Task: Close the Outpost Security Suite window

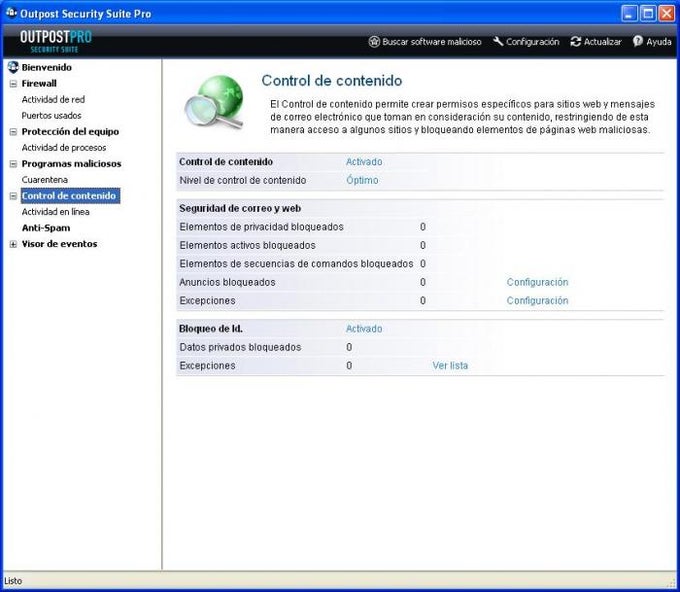Action: [667, 13]
